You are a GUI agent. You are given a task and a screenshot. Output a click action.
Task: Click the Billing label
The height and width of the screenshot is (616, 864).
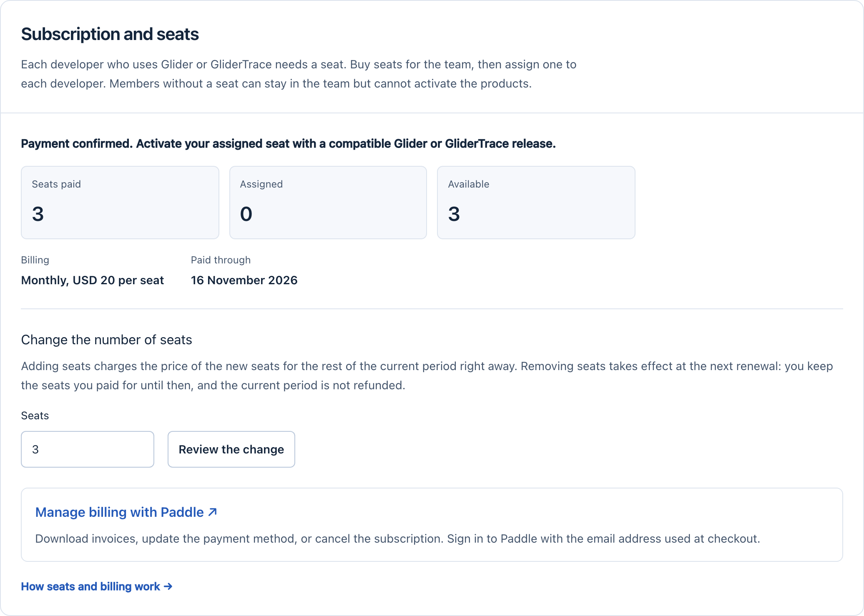[x=35, y=260]
